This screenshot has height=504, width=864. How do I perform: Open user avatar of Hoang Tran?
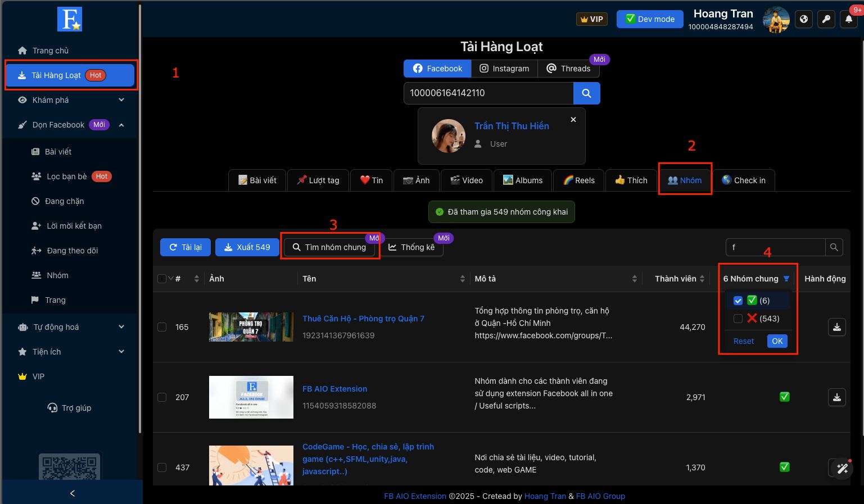point(776,20)
